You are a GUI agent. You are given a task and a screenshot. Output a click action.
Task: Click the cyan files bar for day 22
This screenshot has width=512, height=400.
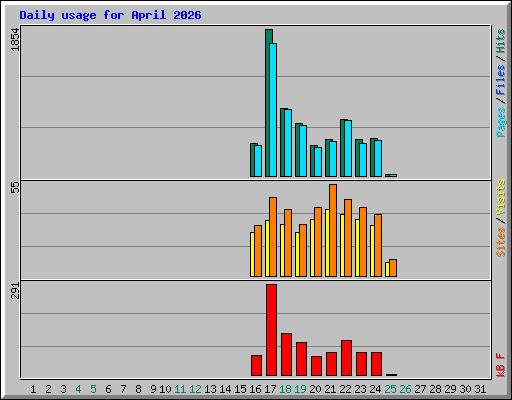coord(348,149)
